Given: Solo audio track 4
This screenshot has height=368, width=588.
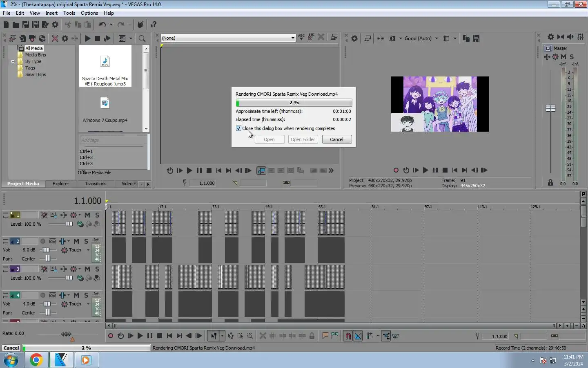Looking at the screenshot, I should pyautogui.click(x=86, y=295).
